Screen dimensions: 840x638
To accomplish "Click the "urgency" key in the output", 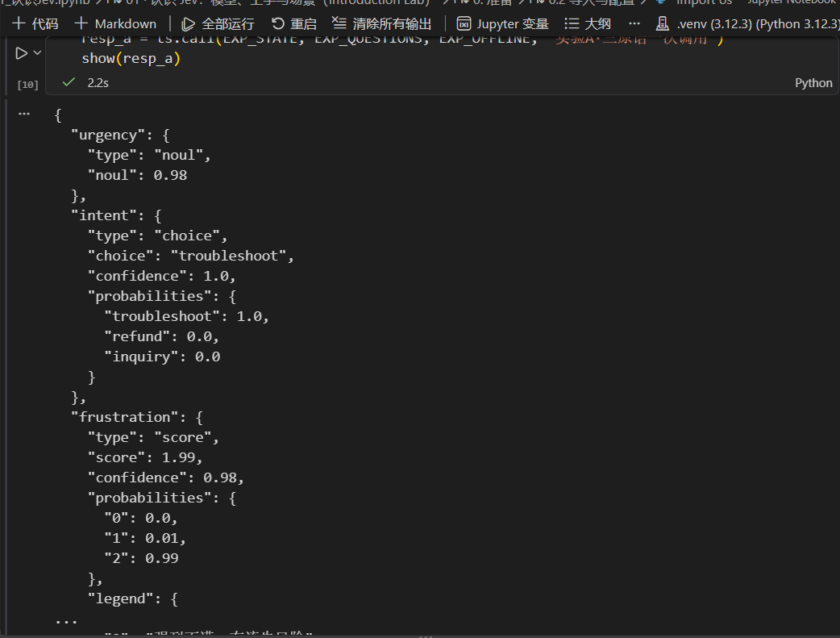I will click(x=108, y=136).
